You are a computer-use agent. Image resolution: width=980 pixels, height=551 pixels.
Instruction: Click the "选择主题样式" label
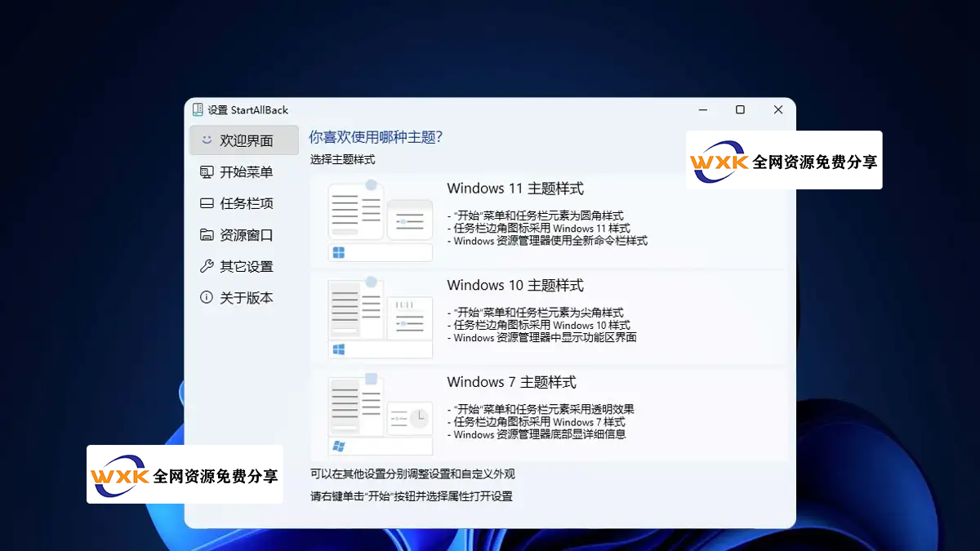tap(342, 159)
